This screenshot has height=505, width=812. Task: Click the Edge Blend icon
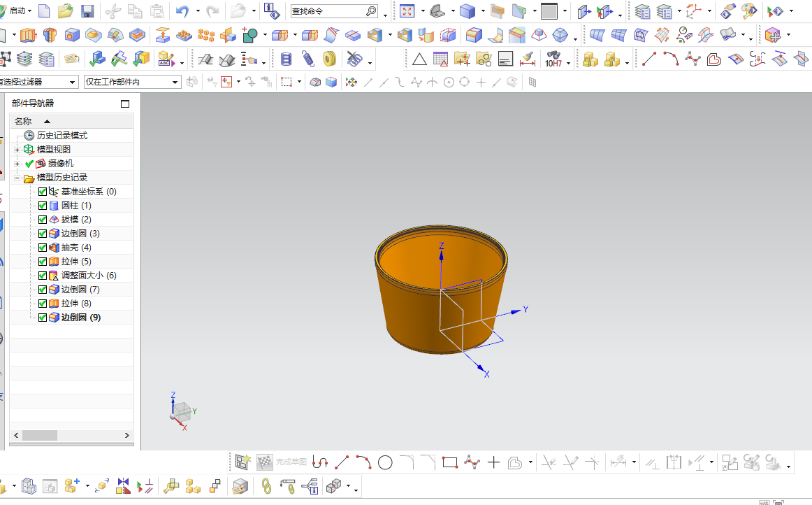(474, 35)
